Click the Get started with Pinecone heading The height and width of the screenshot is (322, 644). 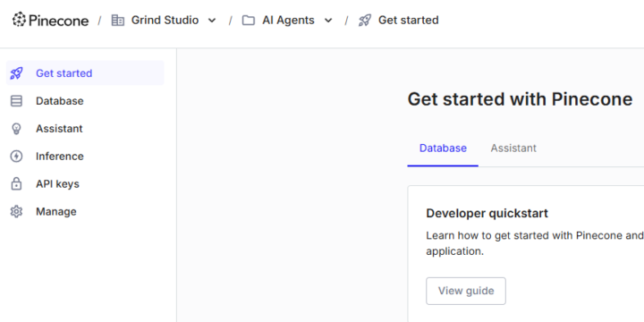(520, 99)
